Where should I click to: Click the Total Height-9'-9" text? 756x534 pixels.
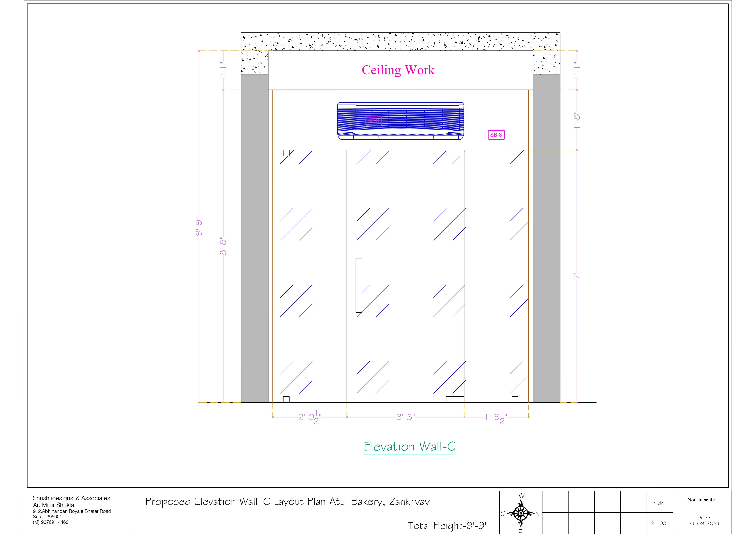tap(448, 525)
